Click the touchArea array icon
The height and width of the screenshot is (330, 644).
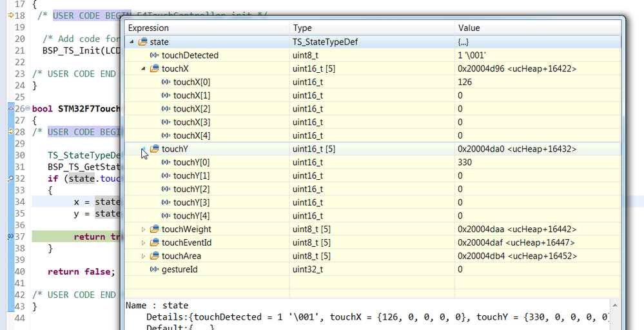point(155,256)
